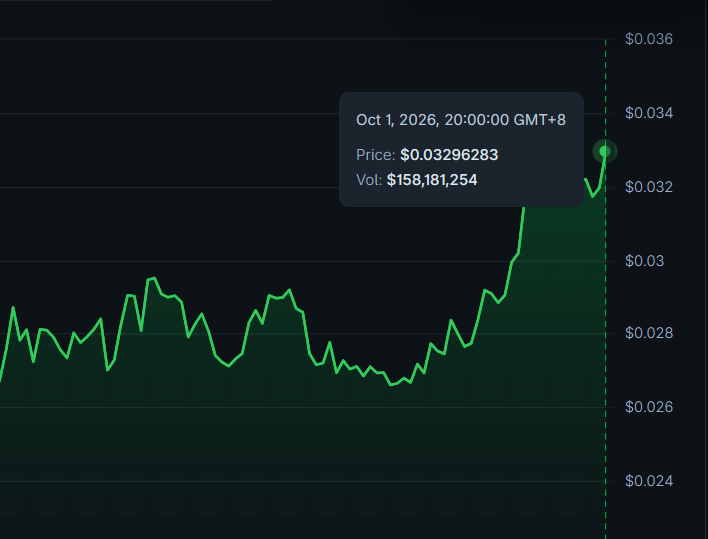Click the $0.026 y-axis label

point(649,407)
